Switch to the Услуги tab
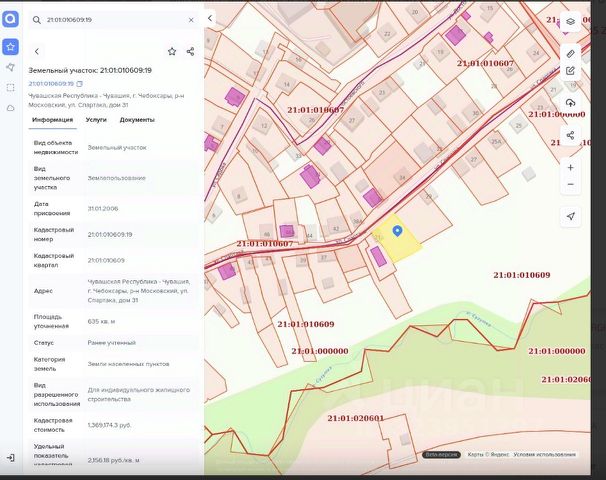Viewport: 606px width, 480px height. coord(96,119)
